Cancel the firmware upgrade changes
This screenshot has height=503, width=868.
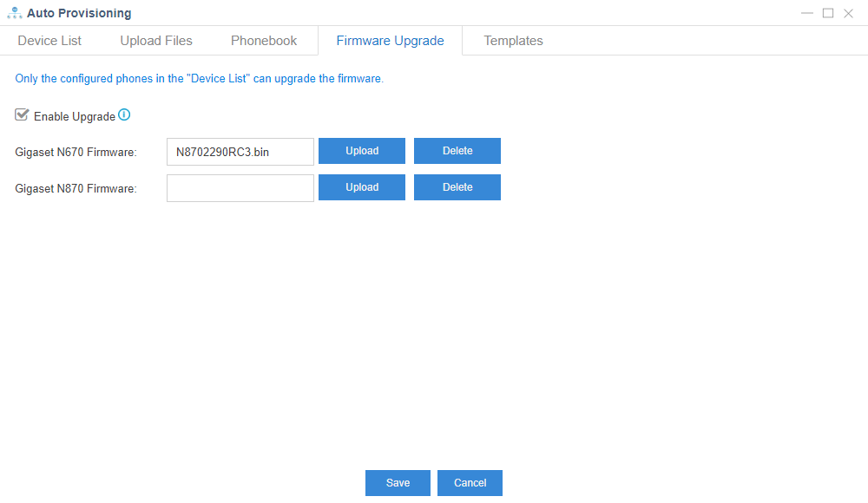click(470, 483)
